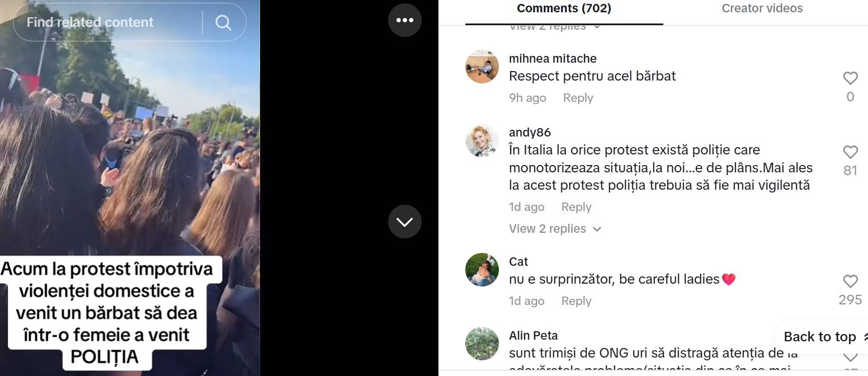The width and height of the screenshot is (868, 376).
Task: Click the search magnifier icon
Action: [x=223, y=22]
